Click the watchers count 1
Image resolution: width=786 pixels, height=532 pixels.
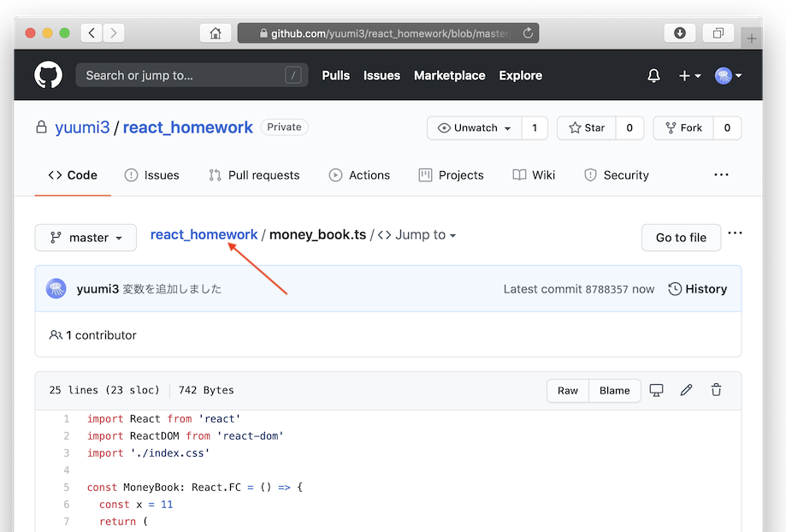point(535,127)
